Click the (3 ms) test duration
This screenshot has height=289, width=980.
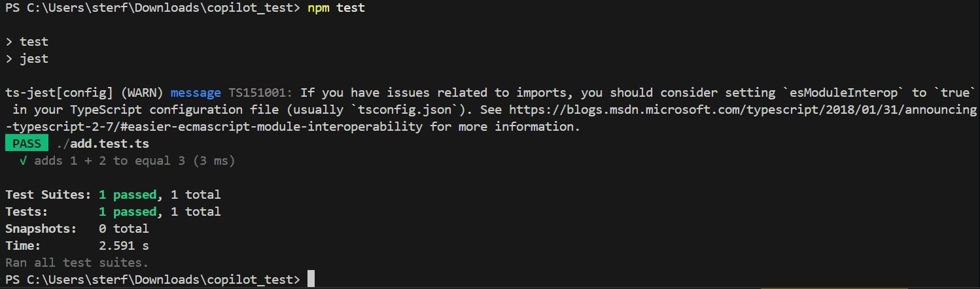pos(213,160)
